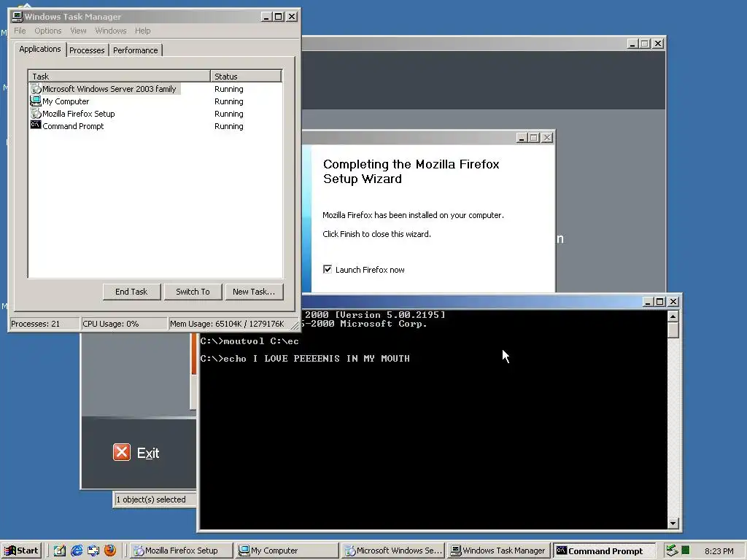The width and height of the screenshot is (747, 560).
Task: Click My Computer task icon
Action: point(36,101)
